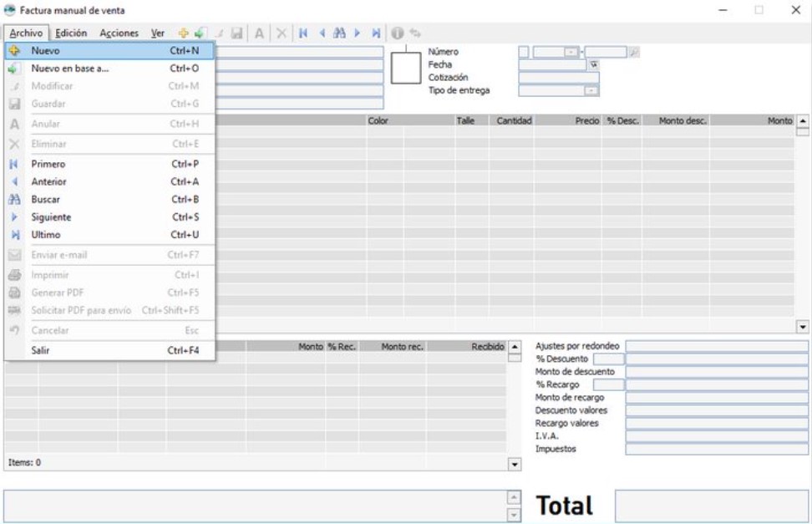The image size is (812, 524).
Task: Click the toolbar's previous record arrow
Action: pos(322,33)
